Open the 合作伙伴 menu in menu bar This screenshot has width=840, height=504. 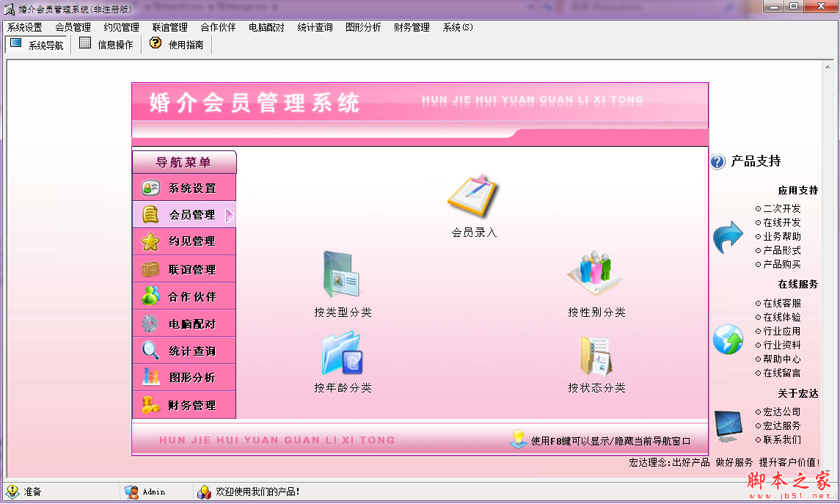tap(218, 27)
